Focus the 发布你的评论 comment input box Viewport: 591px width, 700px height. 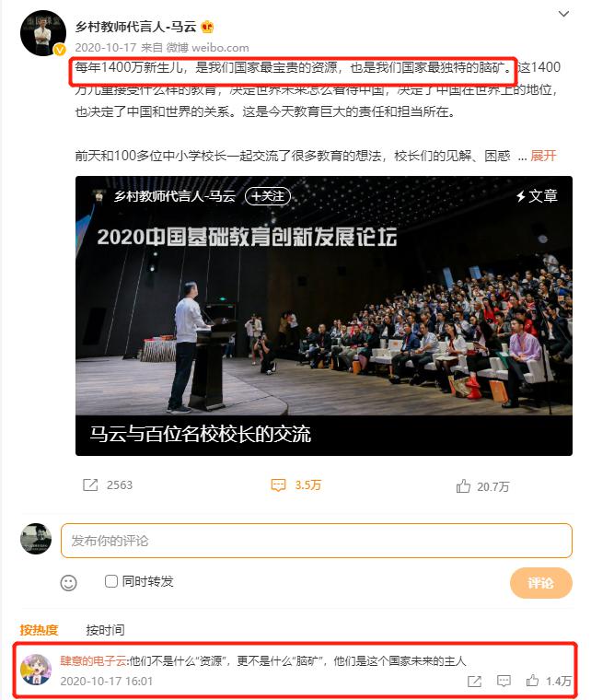pyautogui.click(x=317, y=541)
